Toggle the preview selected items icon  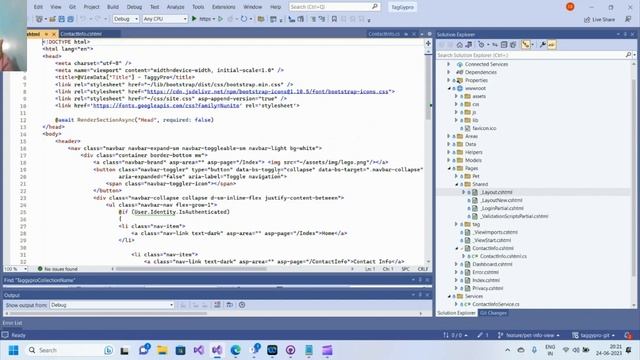point(551,45)
